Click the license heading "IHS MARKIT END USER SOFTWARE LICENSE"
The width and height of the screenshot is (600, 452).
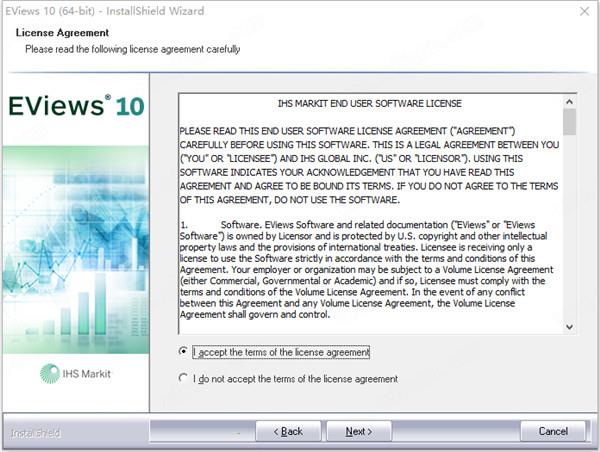pos(370,103)
